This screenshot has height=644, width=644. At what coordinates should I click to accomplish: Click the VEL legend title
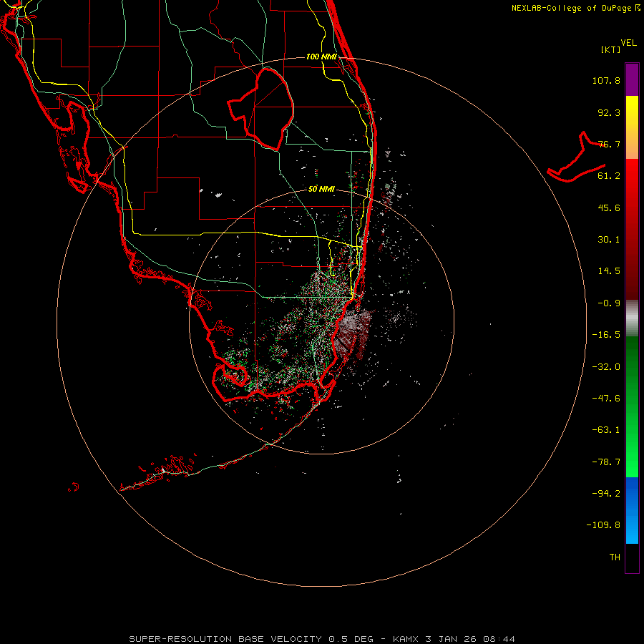point(628,43)
